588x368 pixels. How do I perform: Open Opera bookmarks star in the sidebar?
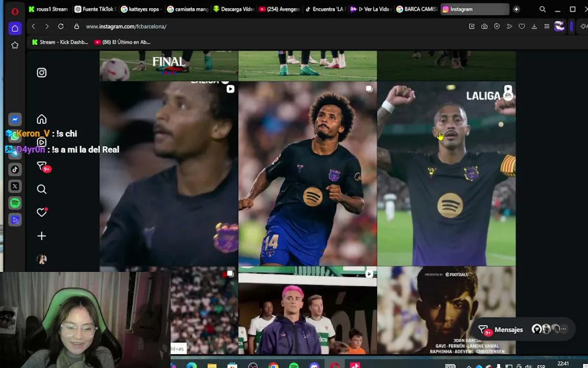tap(15, 45)
